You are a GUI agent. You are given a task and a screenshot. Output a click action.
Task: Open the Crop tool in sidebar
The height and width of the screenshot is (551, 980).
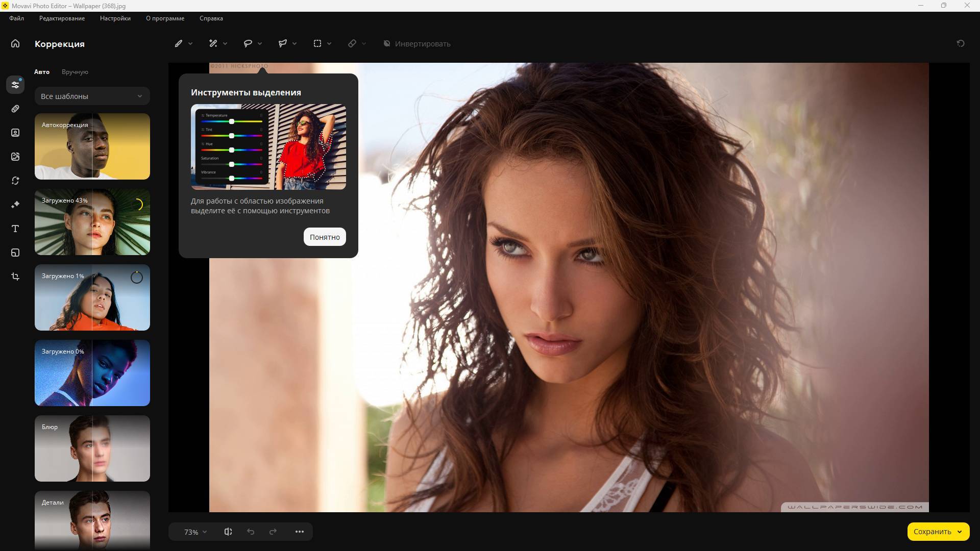(15, 277)
